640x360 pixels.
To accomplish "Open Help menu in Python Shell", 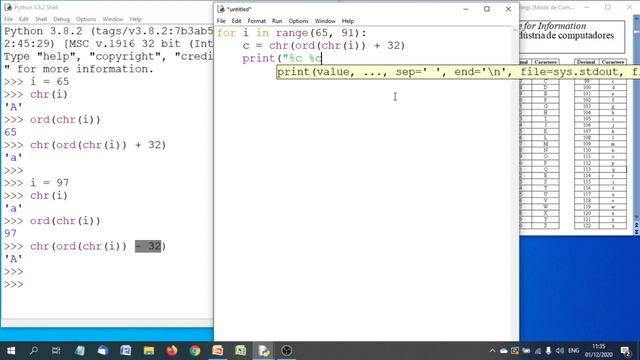I will pos(136,19).
